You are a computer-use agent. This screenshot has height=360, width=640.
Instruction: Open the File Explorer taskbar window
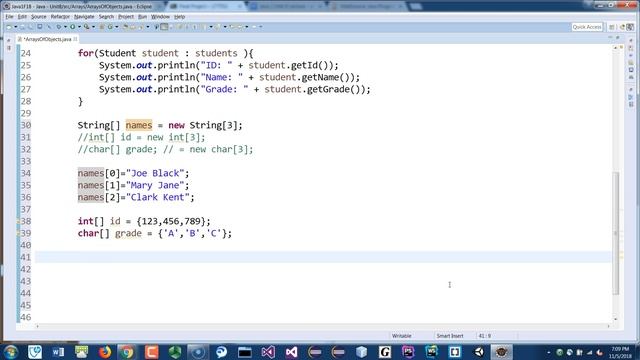click(x=245, y=352)
